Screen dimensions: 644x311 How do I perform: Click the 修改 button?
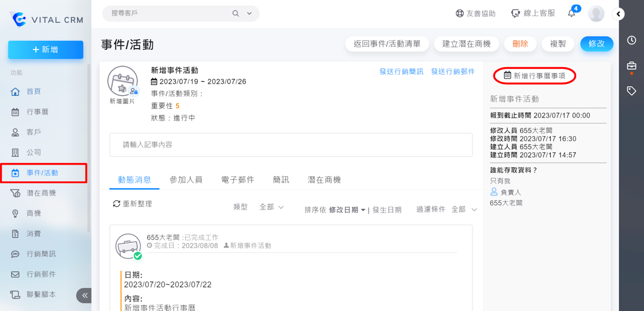click(x=596, y=44)
